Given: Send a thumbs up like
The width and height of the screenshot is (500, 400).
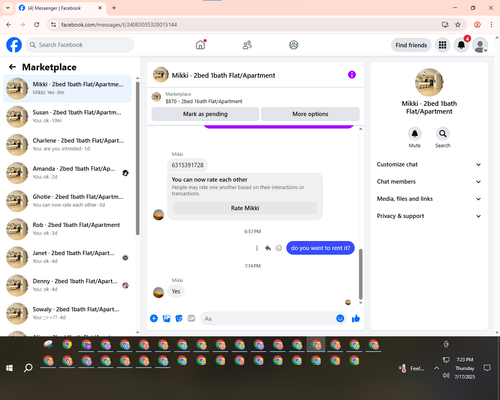Looking at the screenshot, I should click(x=356, y=318).
